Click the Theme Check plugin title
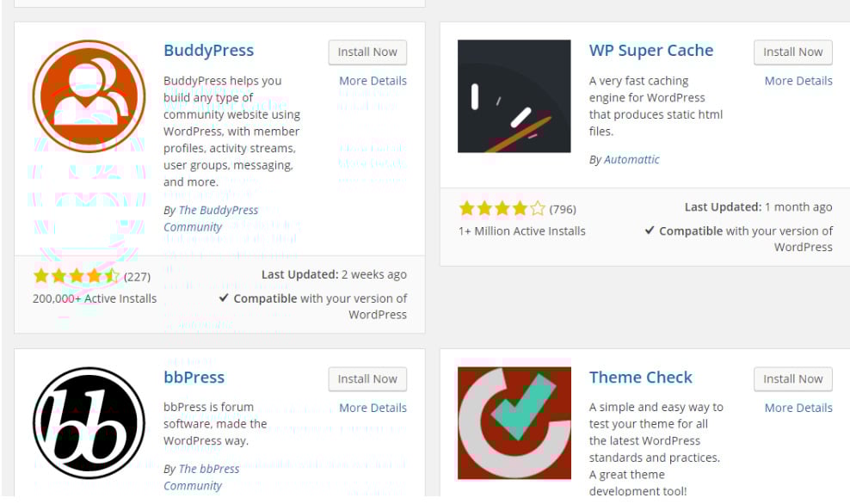Screen dimensions: 850x504 [640, 378]
